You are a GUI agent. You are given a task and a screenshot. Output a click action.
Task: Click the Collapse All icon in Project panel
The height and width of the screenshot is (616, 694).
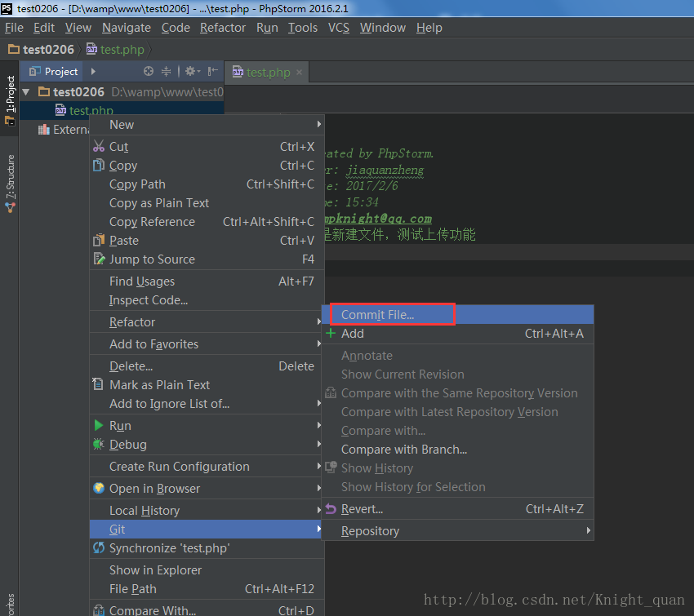(x=166, y=71)
